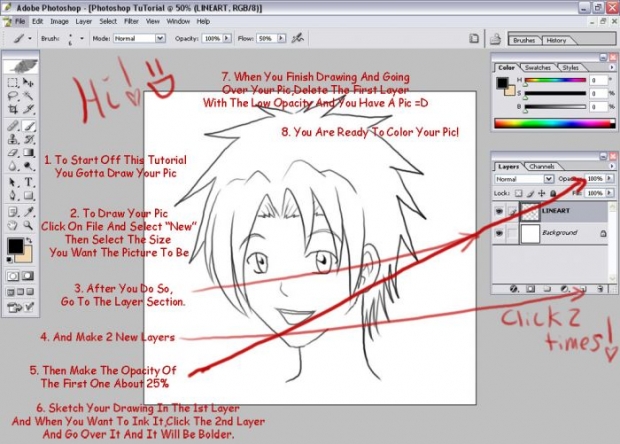Toggle Lock transparent pixels
620x444 pixels.
[518, 193]
